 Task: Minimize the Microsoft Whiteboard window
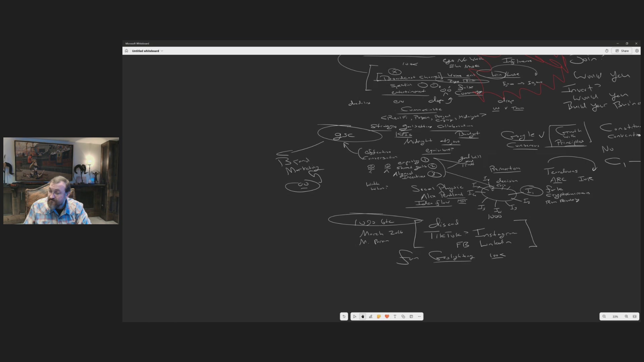[618, 44]
